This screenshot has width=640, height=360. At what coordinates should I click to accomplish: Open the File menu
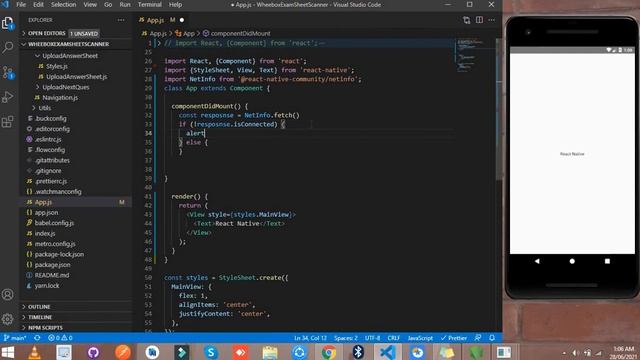(21, 4)
